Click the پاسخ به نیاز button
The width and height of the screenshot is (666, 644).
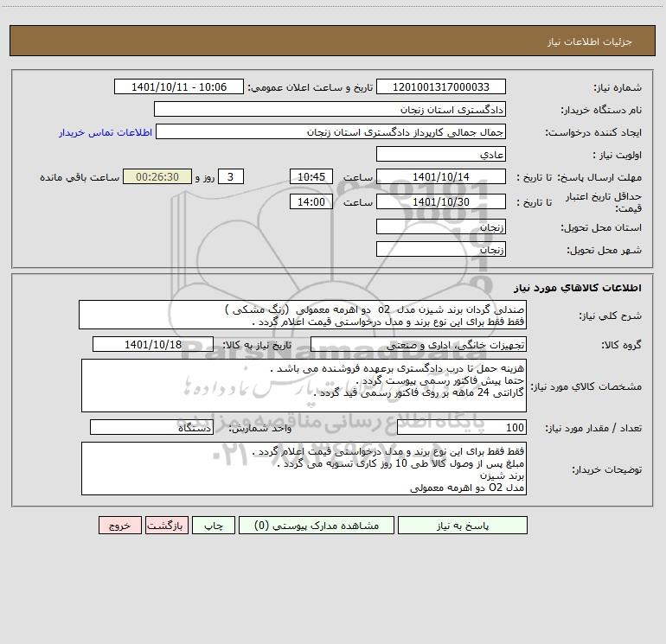tap(463, 526)
